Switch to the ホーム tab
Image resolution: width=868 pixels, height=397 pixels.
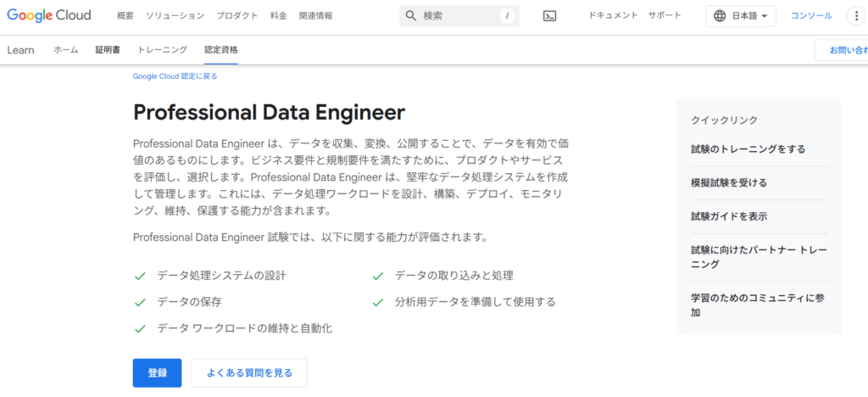point(66,50)
